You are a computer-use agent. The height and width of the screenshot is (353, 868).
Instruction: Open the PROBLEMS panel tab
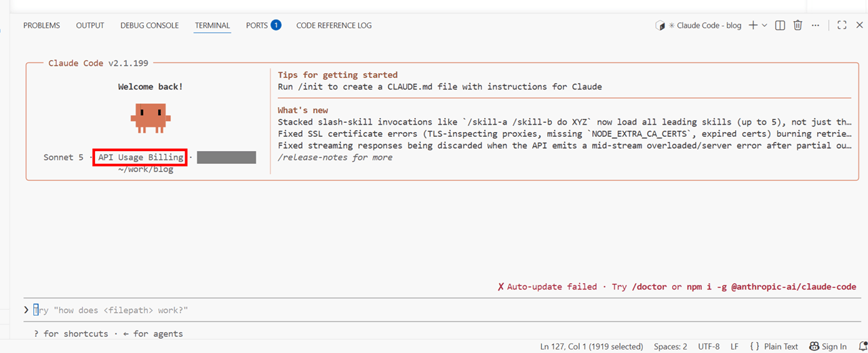pos(41,25)
